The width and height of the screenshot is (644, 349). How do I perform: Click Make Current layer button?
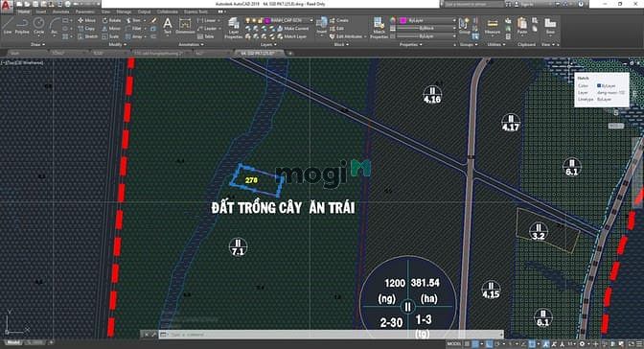click(x=293, y=29)
